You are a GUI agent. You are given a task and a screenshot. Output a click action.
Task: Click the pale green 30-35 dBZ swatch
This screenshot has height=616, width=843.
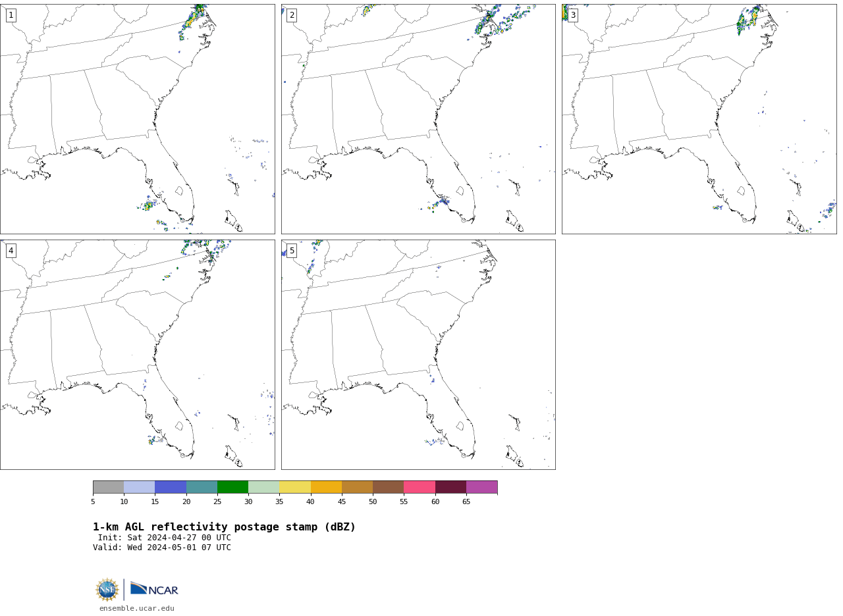[x=264, y=487]
